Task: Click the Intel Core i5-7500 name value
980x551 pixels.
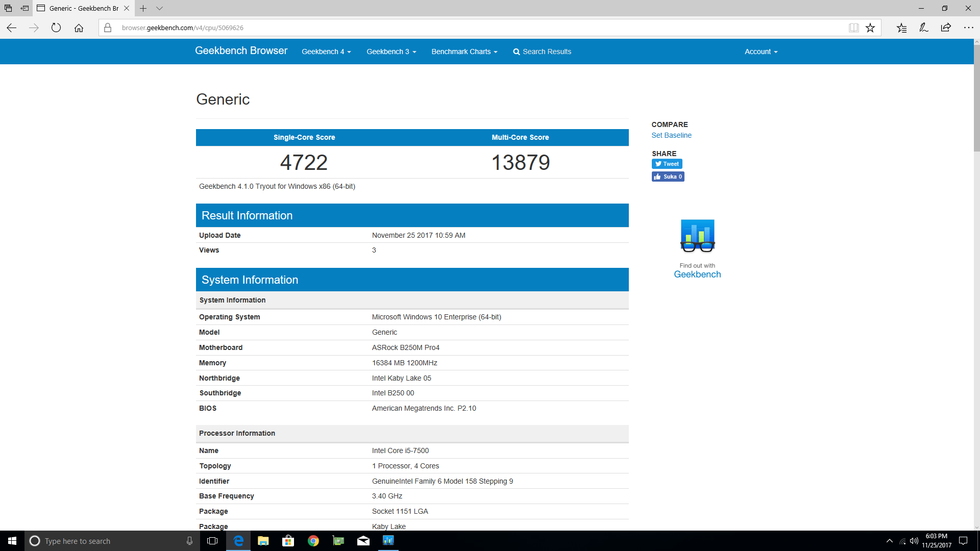Action: (400, 450)
